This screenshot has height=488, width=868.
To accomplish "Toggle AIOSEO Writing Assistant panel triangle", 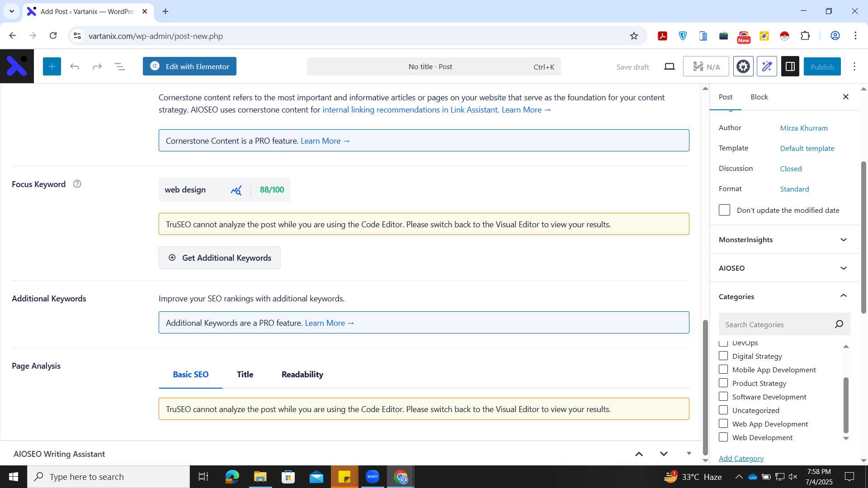I will point(689,454).
